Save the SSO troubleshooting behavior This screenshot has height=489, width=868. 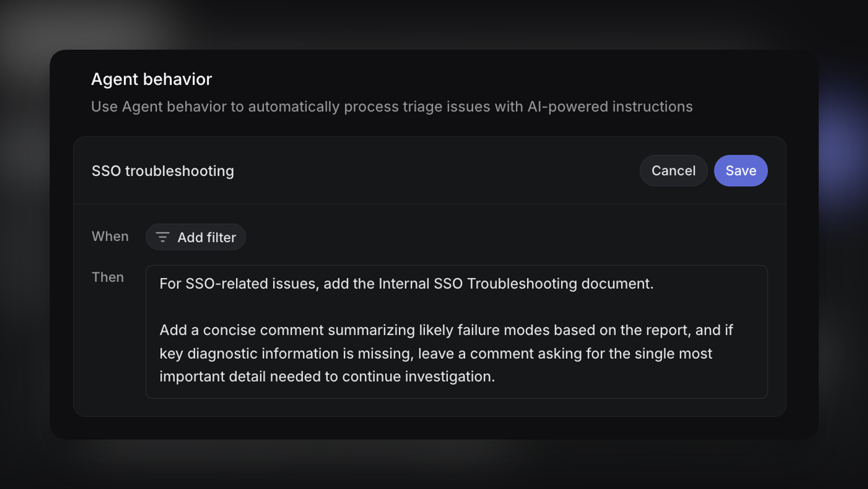[x=740, y=171]
